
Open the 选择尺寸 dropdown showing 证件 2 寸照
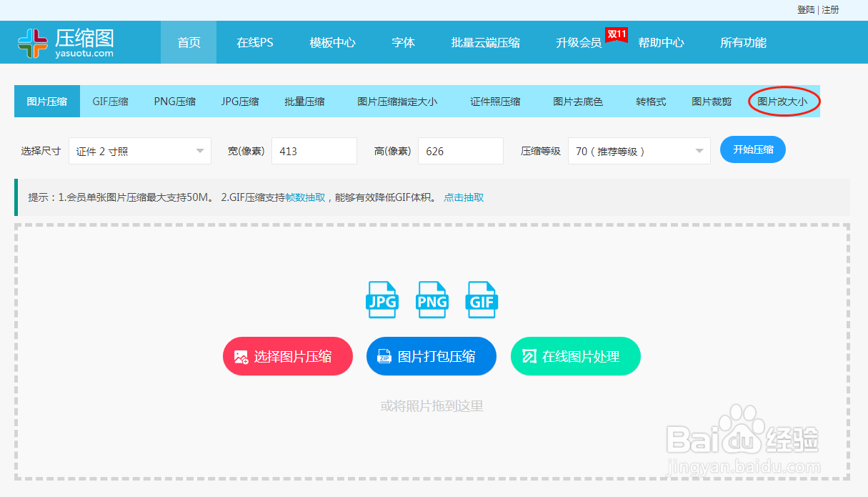[x=140, y=151]
